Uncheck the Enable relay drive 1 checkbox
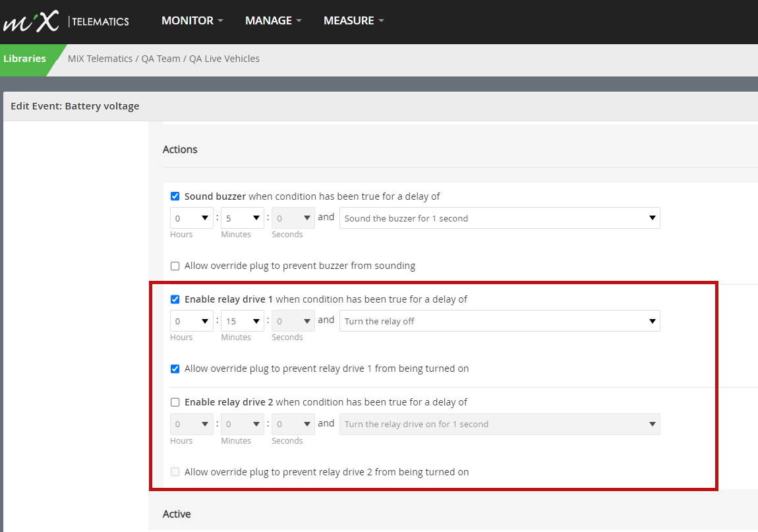Viewport: 758px width, 532px height. pos(175,299)
